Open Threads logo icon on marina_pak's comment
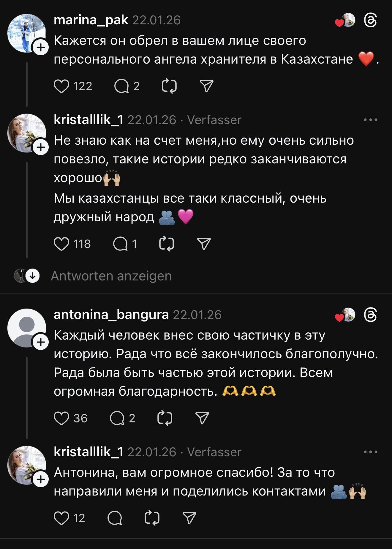 (371, 21)
